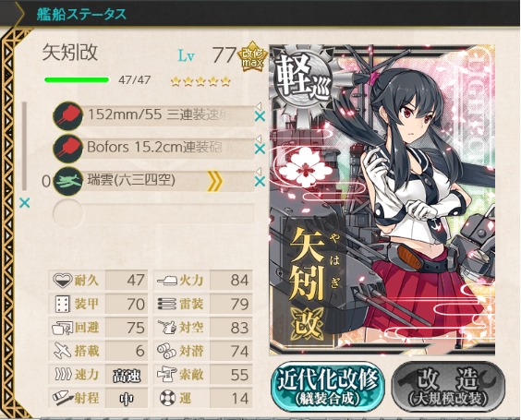521x420 pixels.
Task: Open 近代化改修 modernization button
Action: point(328,387)
